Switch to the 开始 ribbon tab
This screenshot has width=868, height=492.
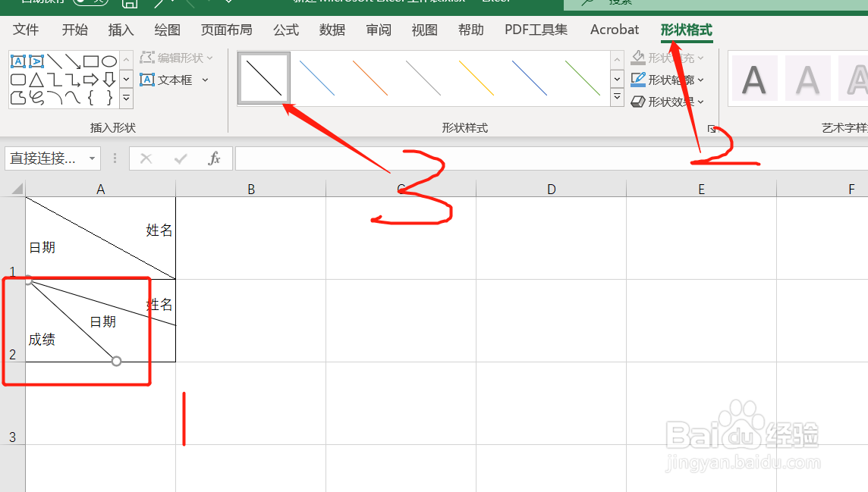click(x=74, y=30)
